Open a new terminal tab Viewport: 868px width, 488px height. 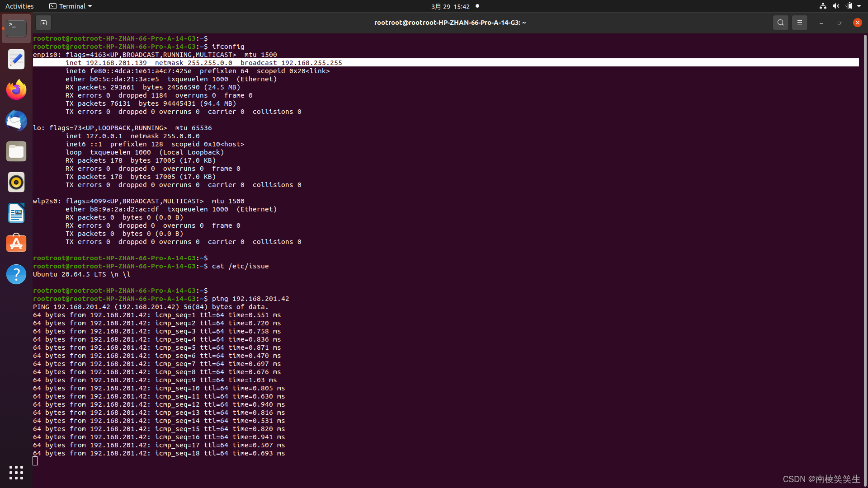coord(43,23)
